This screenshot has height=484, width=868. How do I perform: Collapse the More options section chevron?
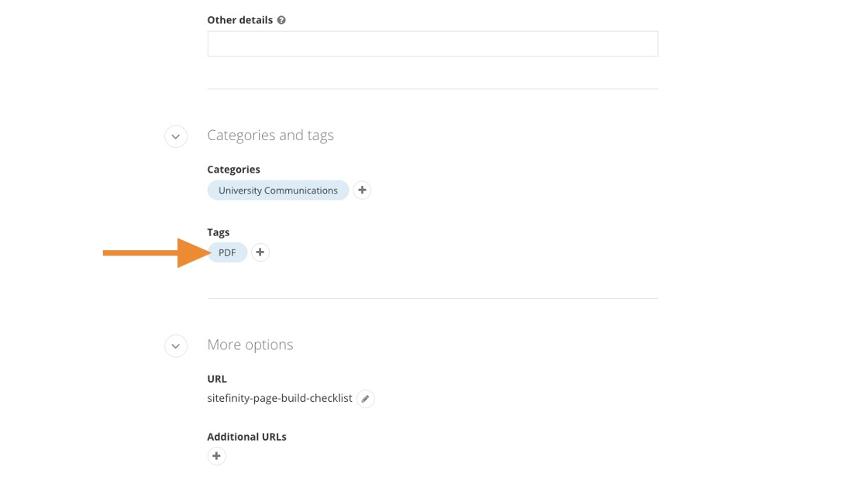[x=176, y=345]
